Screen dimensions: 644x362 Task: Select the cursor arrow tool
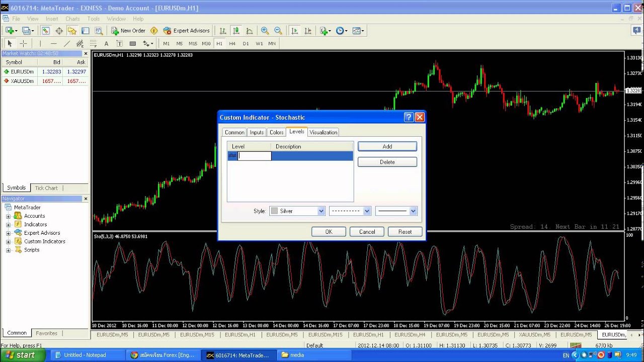pos(10,44)
